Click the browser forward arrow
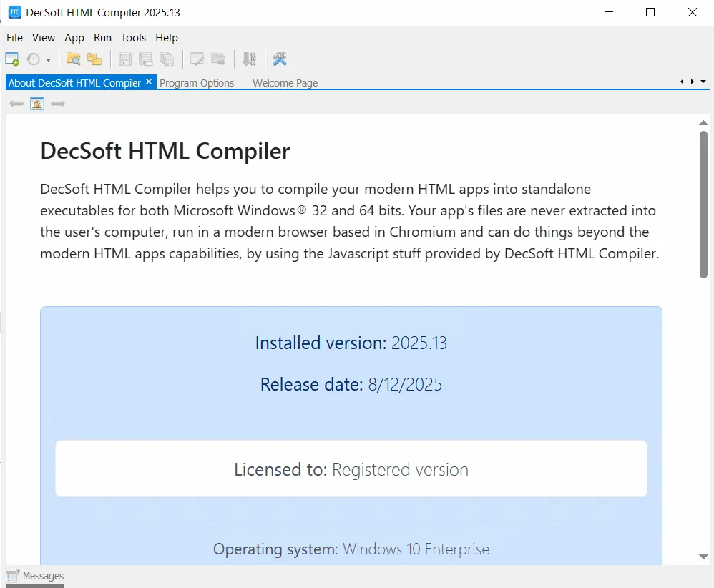This screenshot has height=588, width=714. click(x=58, y=104)
